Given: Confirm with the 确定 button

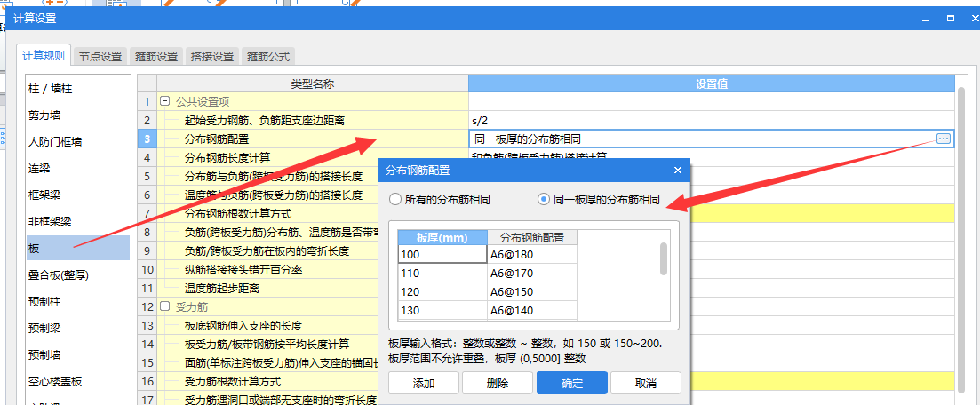Looking at the screenshot, I should [x=572, y=383].
